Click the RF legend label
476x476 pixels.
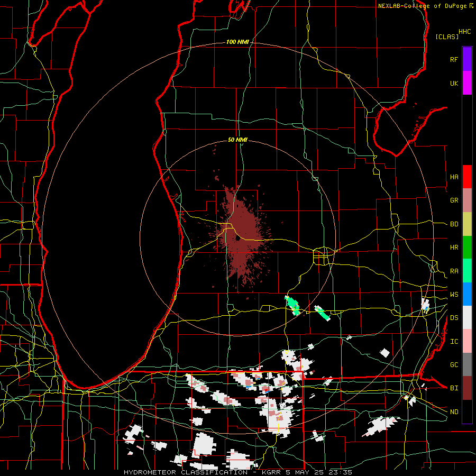[454, 59]
